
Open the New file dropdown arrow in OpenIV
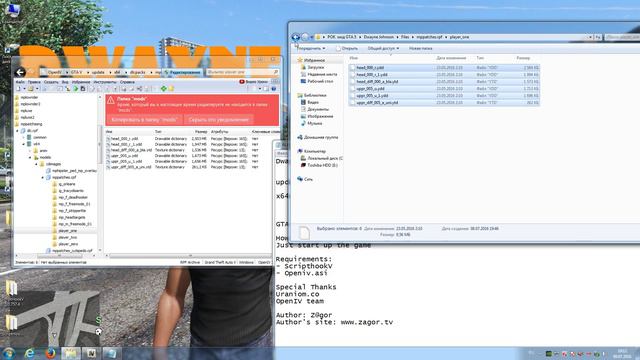coord(24,89)
